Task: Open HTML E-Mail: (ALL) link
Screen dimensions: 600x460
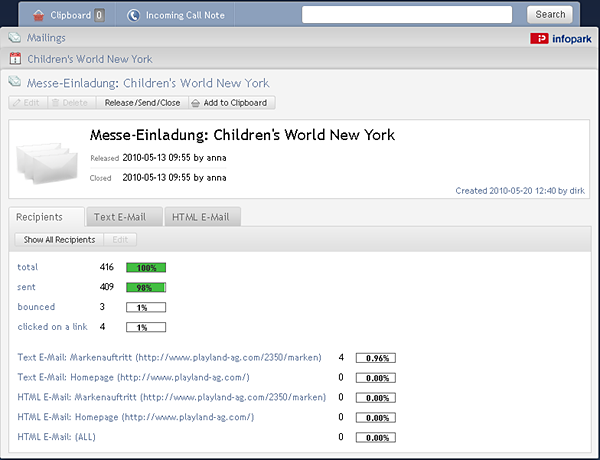Action: pyautogui.click(x=57, y=437)
